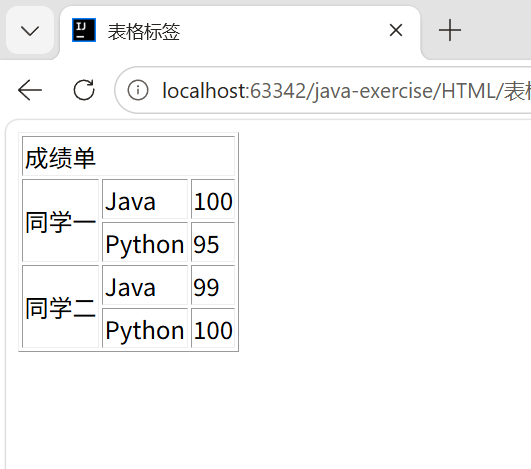Click the 同学二 table cell

click(61, 307)
